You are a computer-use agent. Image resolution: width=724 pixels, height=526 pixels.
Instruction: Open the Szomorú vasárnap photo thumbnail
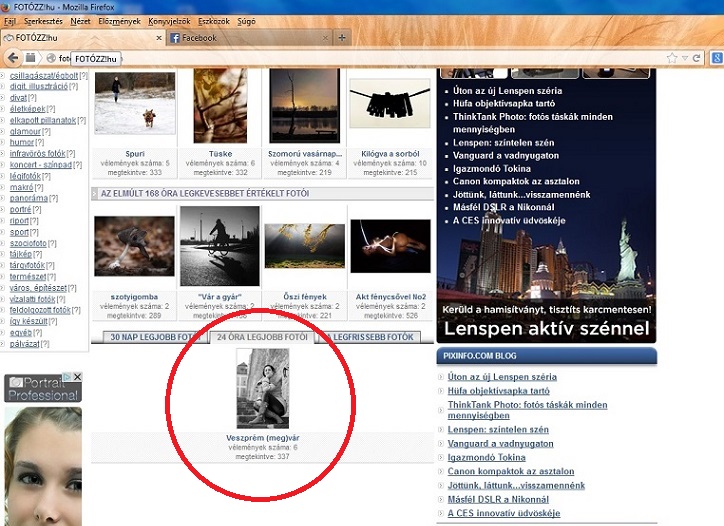coord(305,105)
